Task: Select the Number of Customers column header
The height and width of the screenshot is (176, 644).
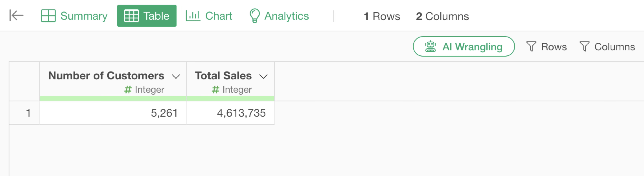Action: 106,76
